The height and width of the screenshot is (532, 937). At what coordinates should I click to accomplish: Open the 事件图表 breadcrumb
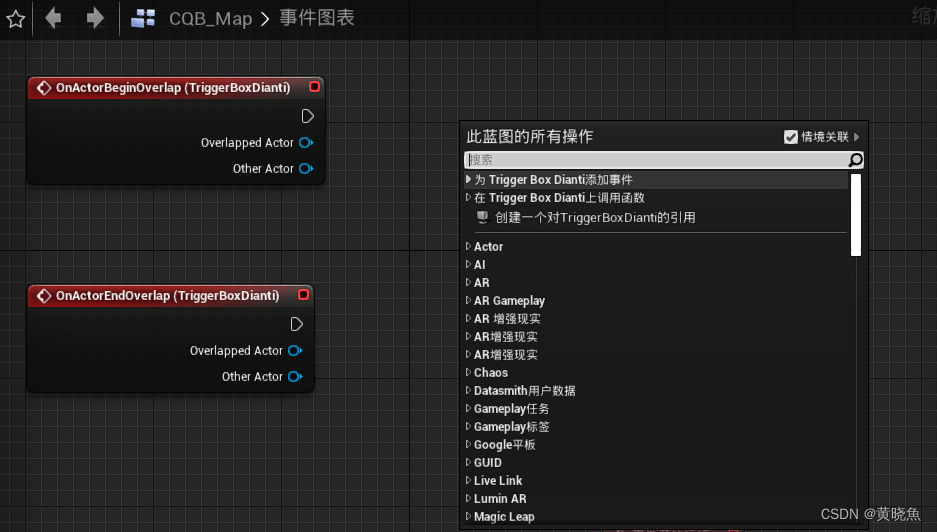pyautogui.click(x=317, y=18)
